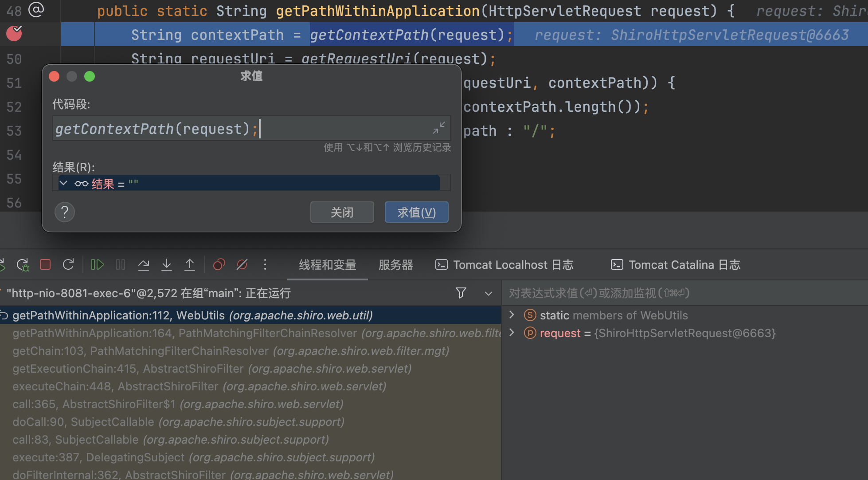Expand the request variable node
The image size is (868, 480).
(512, 333)
